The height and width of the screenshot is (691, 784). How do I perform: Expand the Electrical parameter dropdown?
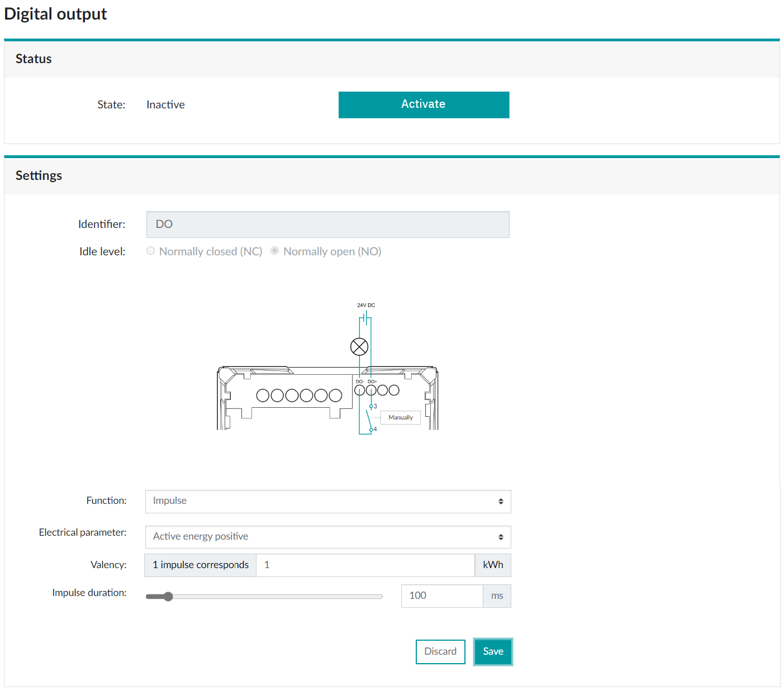pyautogui.click(x=328, y=537)
